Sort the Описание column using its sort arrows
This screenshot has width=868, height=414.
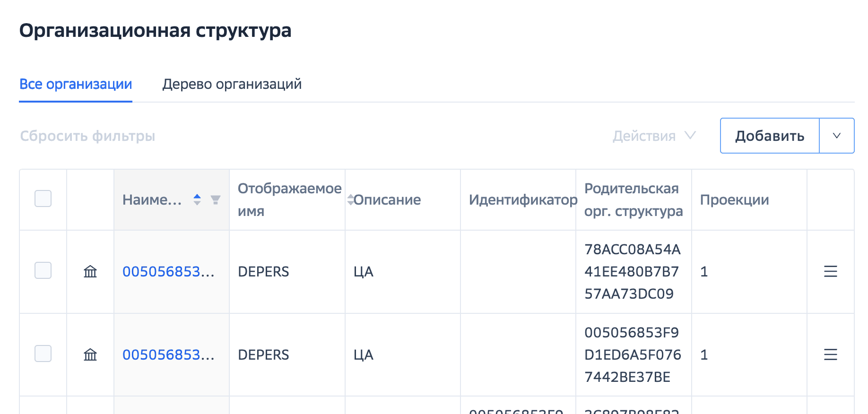pyautogui.click(x=349, y=199)
